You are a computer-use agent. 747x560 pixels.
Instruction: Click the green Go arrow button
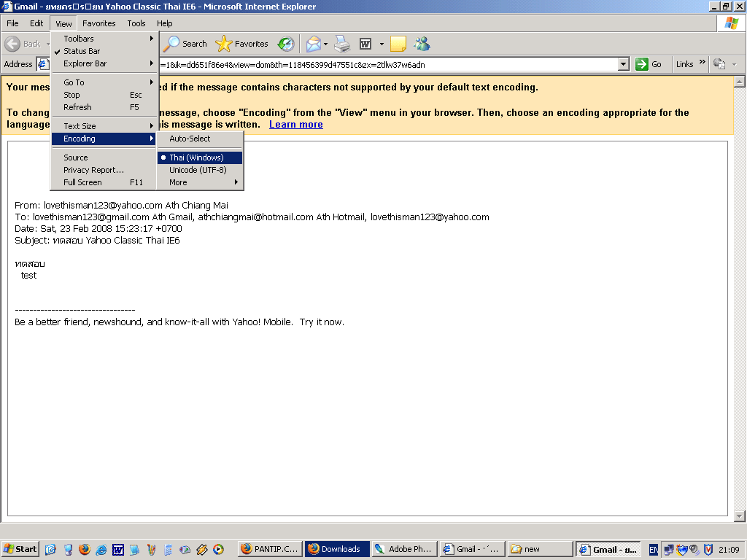(642, 64)
